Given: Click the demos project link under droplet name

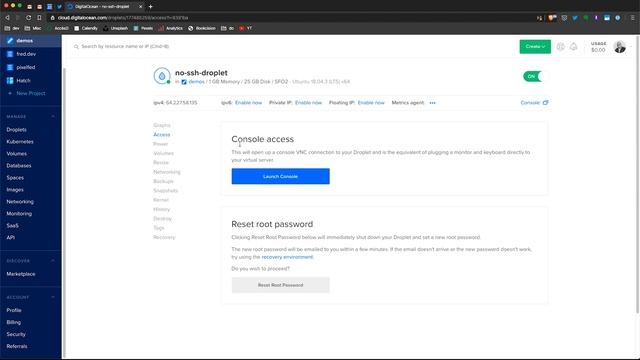Looking at the screenshot, I should (196, 82).
